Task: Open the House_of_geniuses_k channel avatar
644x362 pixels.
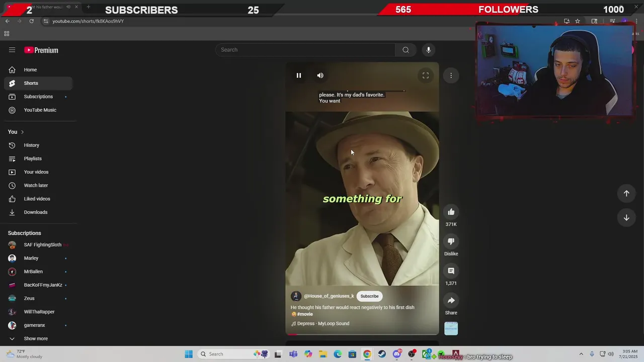Action: pos(296,296)
